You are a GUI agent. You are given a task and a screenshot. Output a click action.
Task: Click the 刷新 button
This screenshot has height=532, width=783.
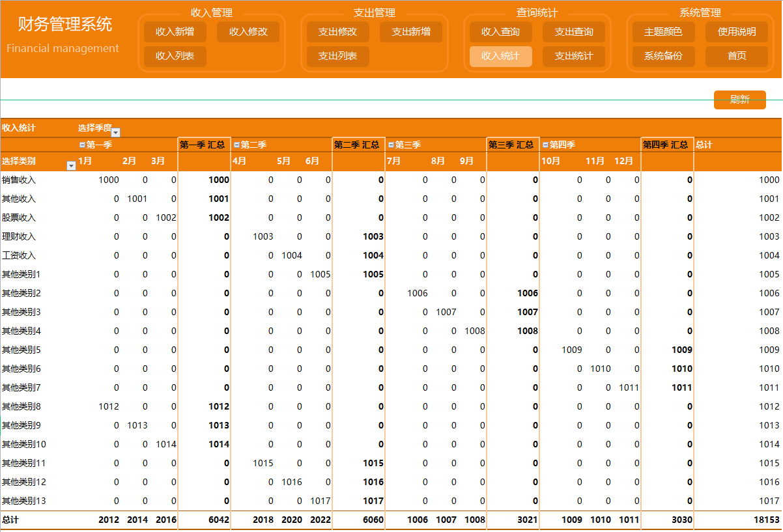pos(740,100)
